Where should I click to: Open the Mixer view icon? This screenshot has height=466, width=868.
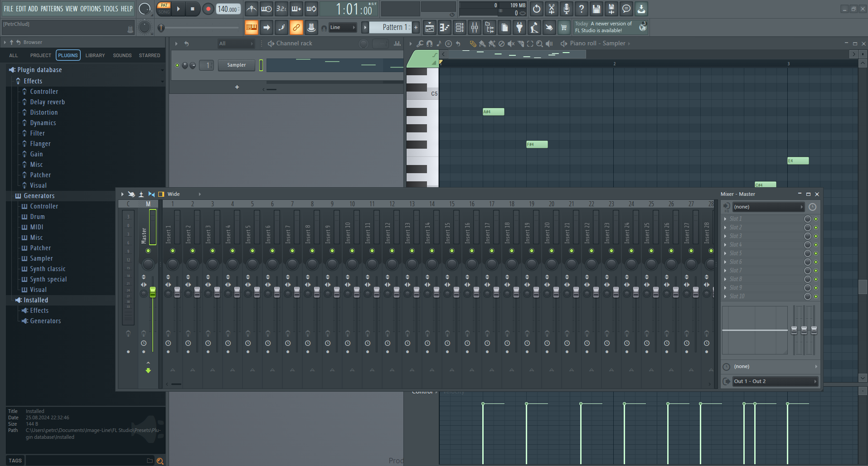[x=475, y=28]
